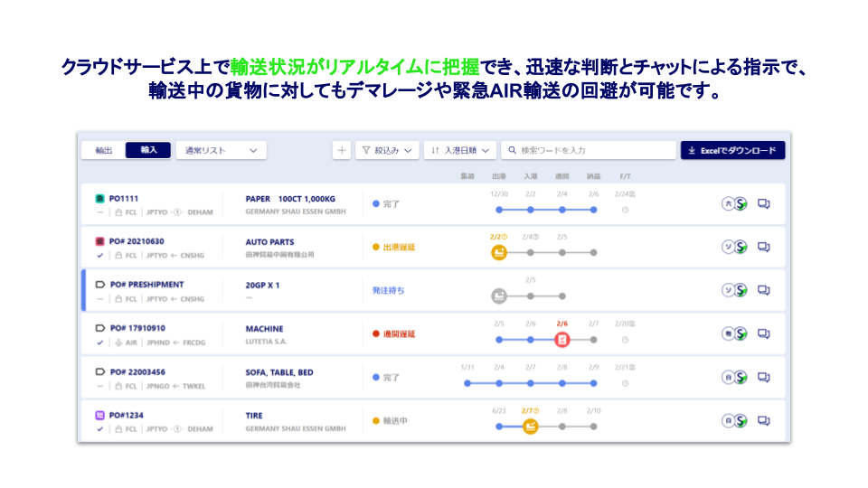
Task: Open chat icon for PO# 22003456 row
Action: pyautogui.click(x=763, y=378)
